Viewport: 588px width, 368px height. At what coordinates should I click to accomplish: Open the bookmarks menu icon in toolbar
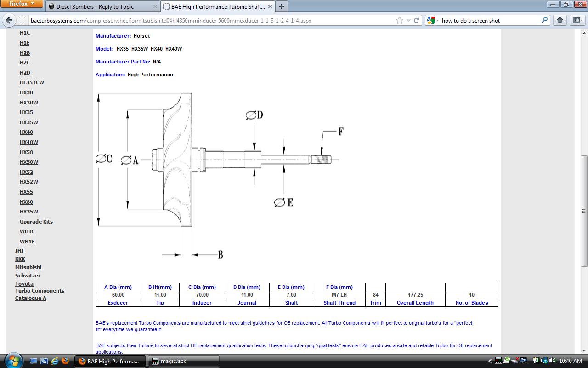pos(577,20)
